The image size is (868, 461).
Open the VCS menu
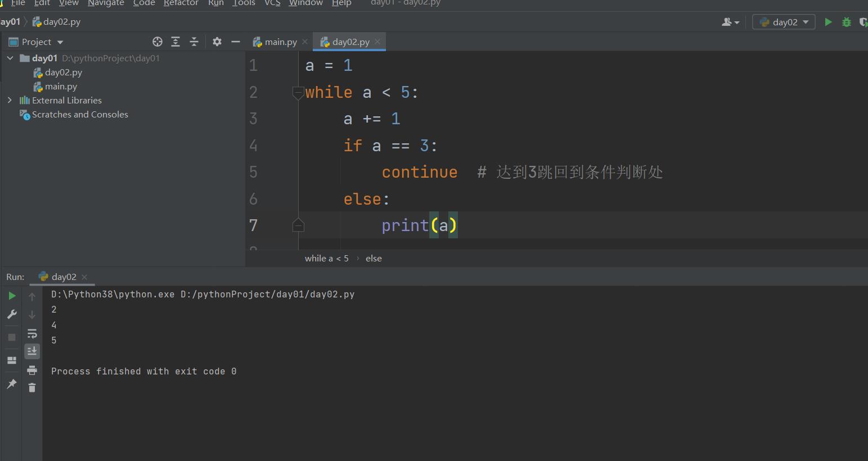272,3
